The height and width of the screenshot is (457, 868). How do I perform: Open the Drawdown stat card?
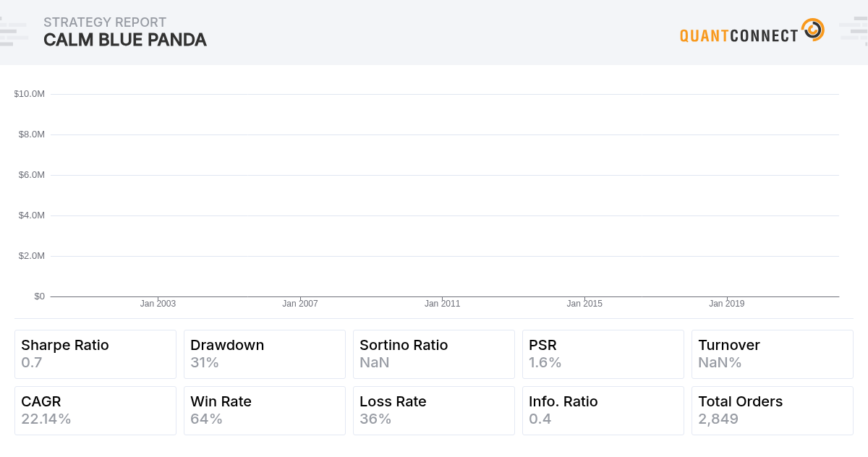click(265, 354)
